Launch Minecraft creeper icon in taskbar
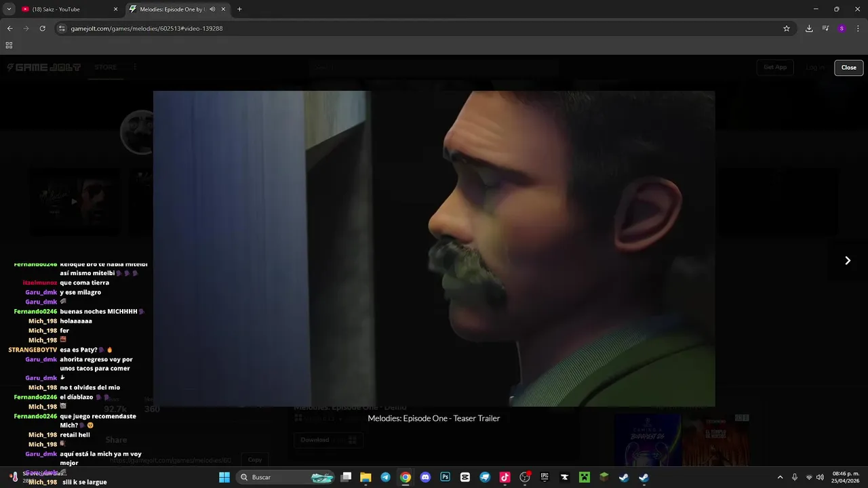Viewport: 868px width, 488px height. (584, 477)
